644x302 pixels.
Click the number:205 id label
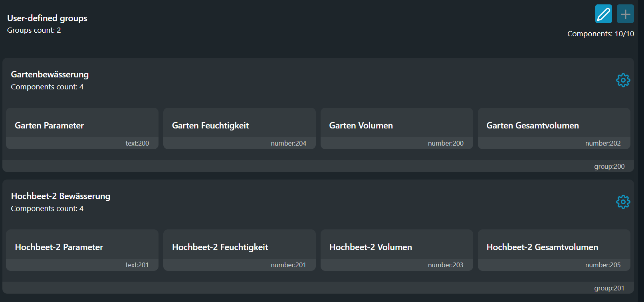603,265
